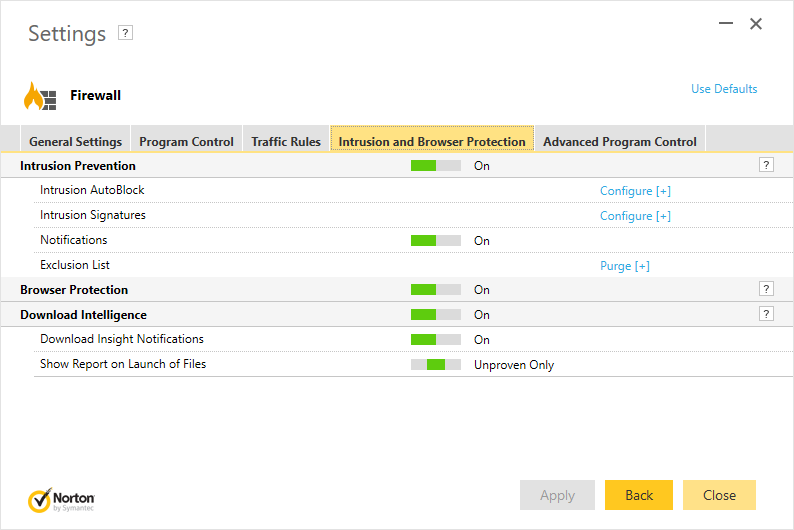This screenshot has height=530, width=794.
Task: Click the Use Defaults link
Action: (724, 89)
